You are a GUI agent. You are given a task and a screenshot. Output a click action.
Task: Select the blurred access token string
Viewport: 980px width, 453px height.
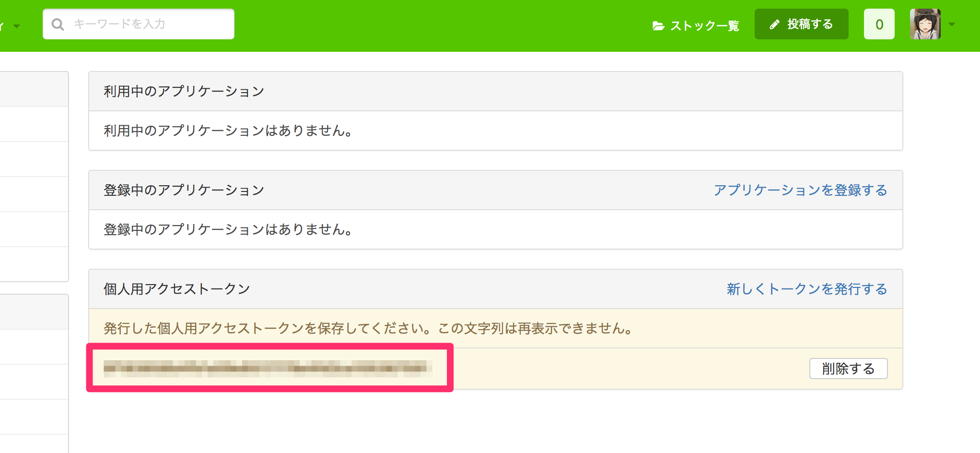(268, 369)
